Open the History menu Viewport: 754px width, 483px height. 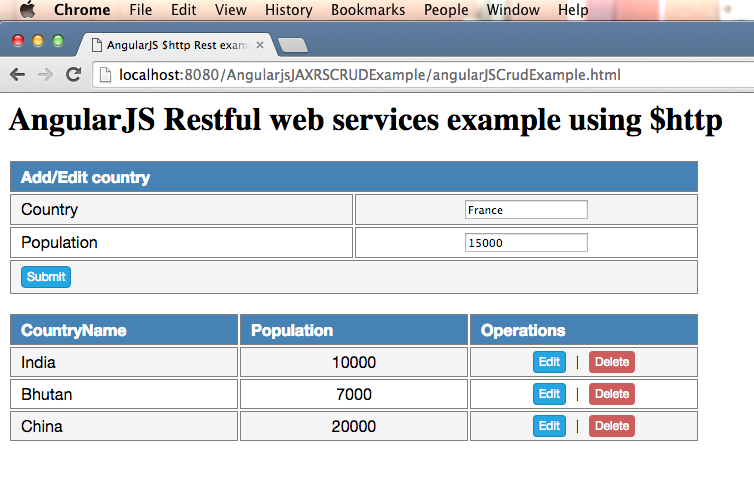(289, 10)
